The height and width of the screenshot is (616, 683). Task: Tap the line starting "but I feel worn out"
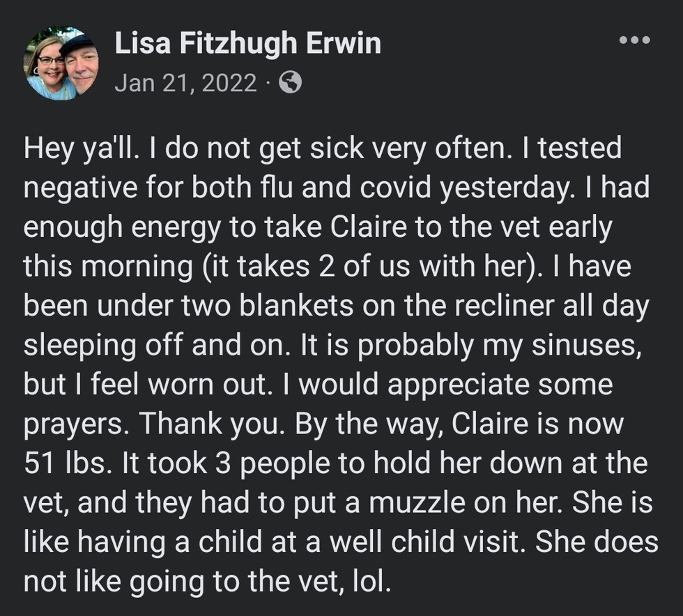tap(319, 385)
